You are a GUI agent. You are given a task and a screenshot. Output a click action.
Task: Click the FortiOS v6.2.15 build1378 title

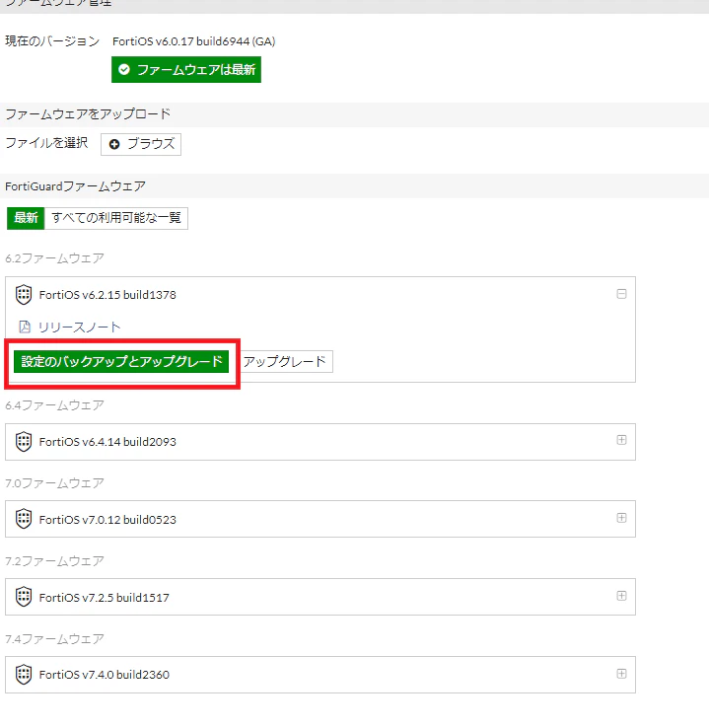[x=107, y=295]
